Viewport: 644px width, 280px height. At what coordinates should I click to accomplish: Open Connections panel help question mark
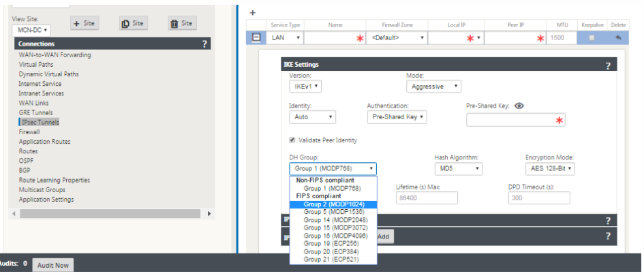coord(204,44)
